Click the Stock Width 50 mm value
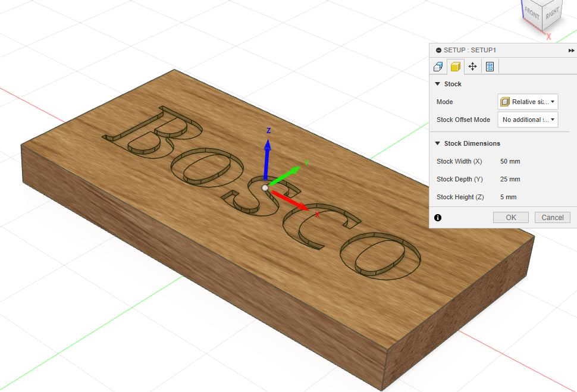Viewport: 577px width, 392px height. (x=511, y=161)
